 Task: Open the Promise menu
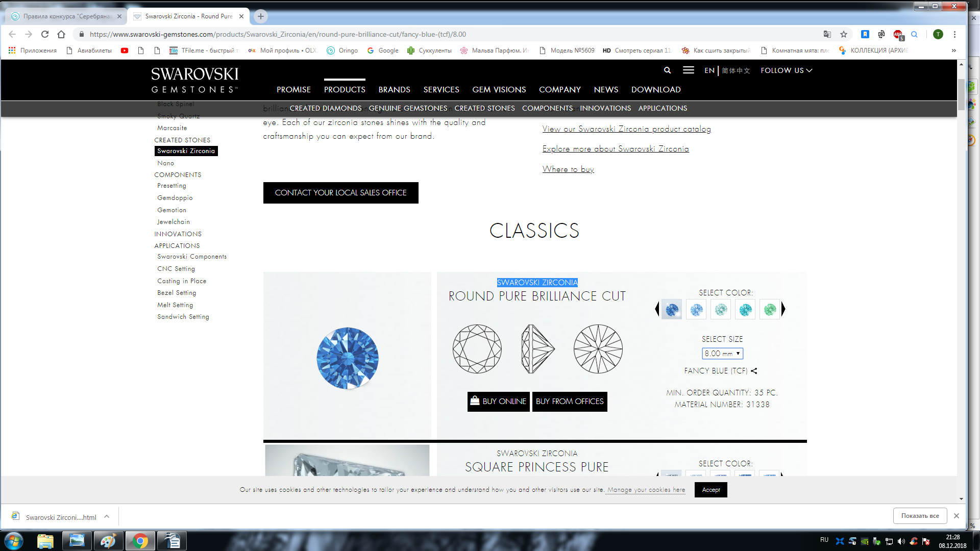click(293, 90)
